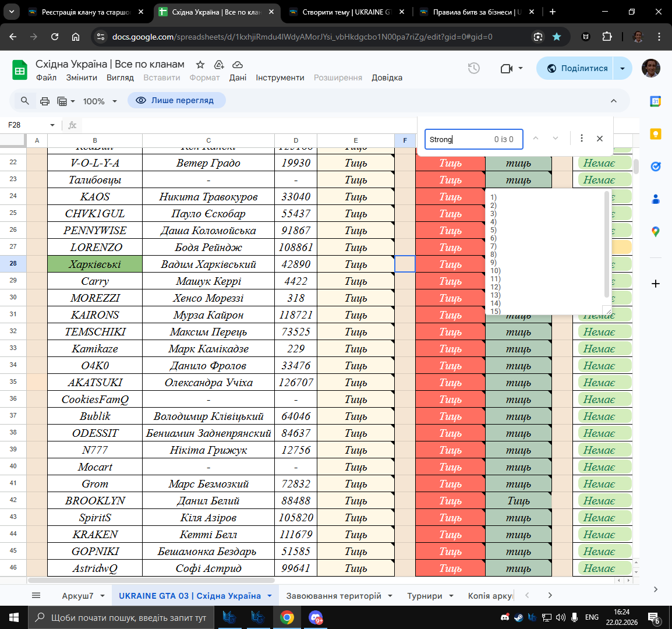Start a Meet call camera icon

tap(507, 68)
